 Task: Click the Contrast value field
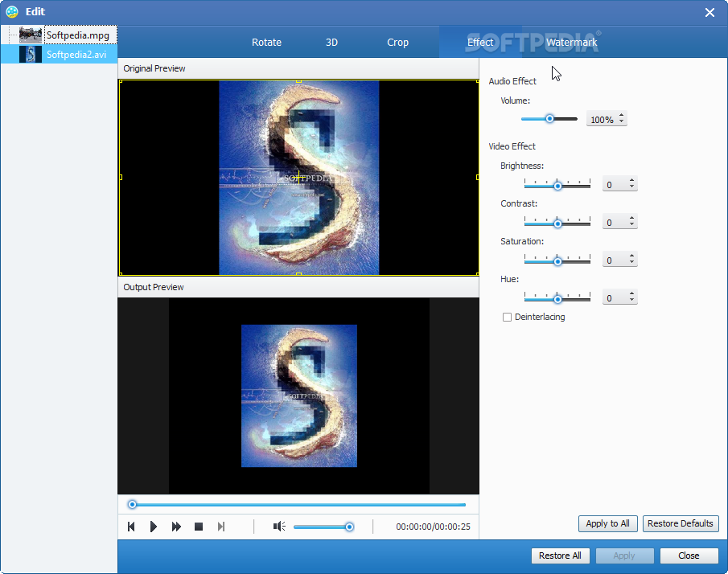click(x=615, y=222)
